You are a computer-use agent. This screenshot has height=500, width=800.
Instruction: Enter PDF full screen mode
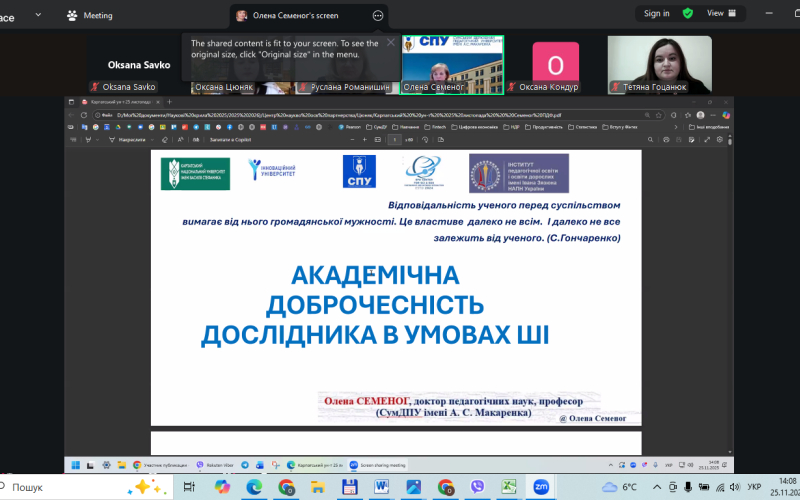point(707,140)
